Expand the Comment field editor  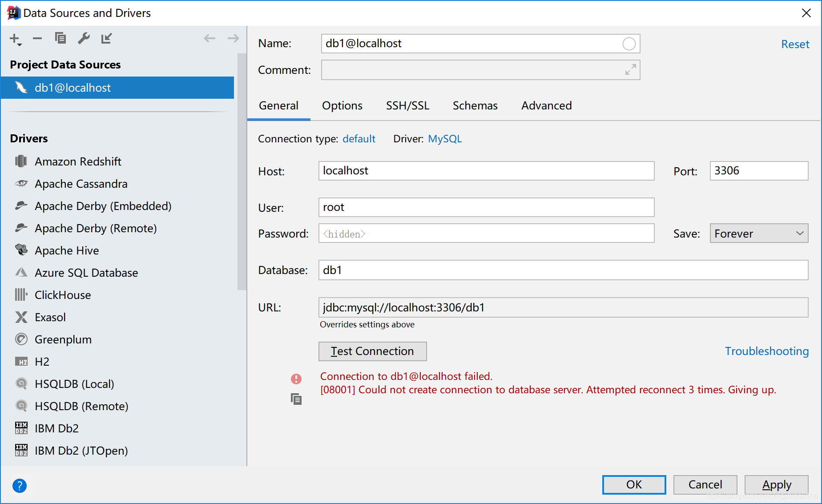(630, 70)
